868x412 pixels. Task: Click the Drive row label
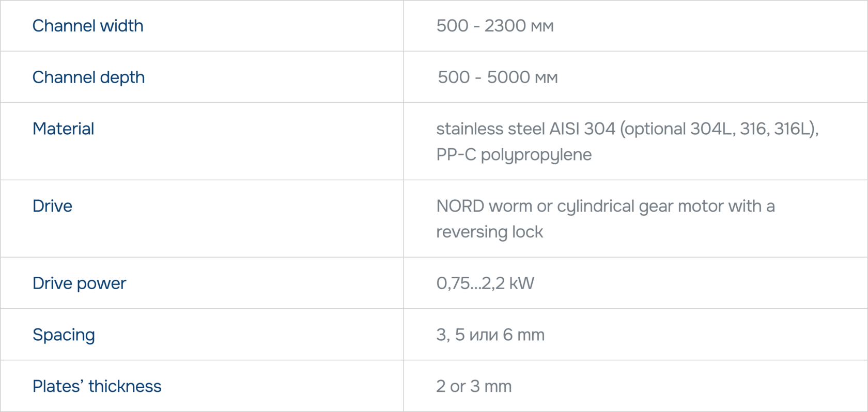(x=52, y=206)
